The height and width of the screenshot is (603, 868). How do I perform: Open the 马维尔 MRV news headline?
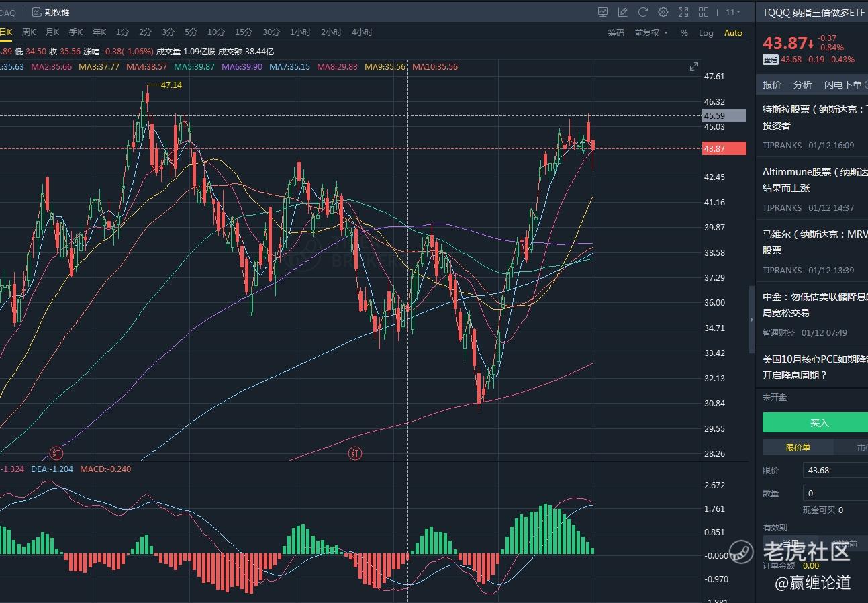tap(815, 242)
